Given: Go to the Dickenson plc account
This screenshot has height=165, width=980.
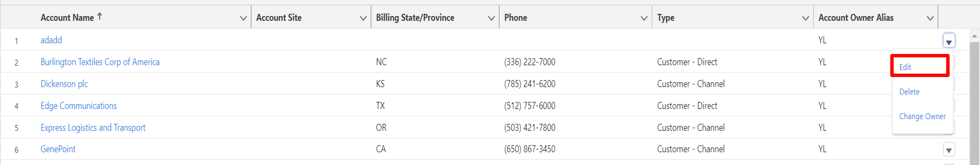Looking at the screenshot, I should pyautogui.click(x=64, y=84).
